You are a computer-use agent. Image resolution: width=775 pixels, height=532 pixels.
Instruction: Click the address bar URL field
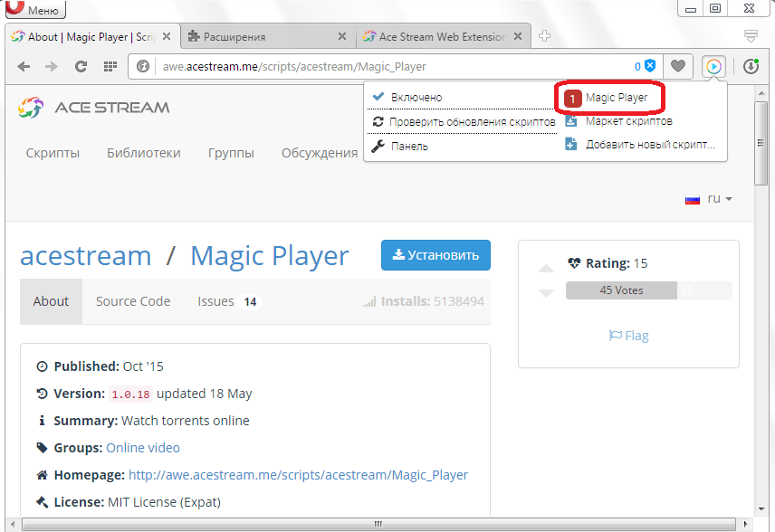click(x=396, y=66)
